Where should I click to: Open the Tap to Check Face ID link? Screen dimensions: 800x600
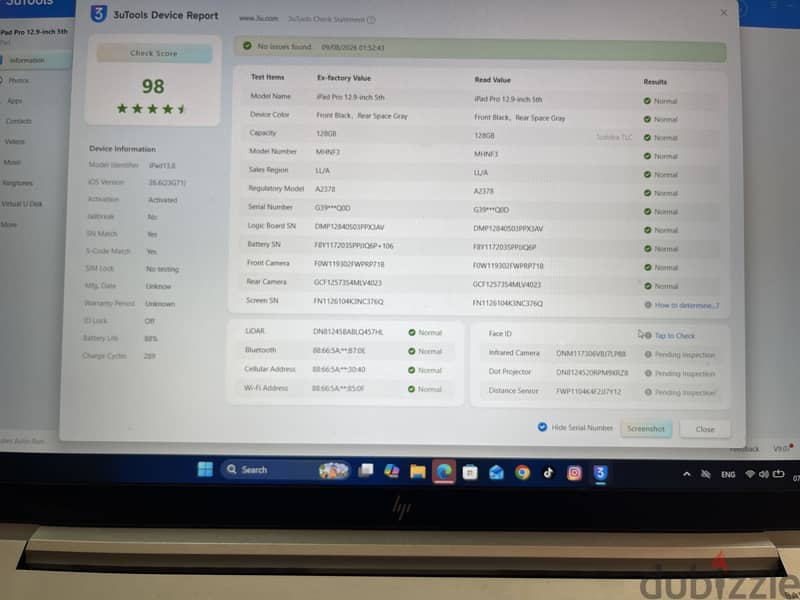[x=674, y=336]
